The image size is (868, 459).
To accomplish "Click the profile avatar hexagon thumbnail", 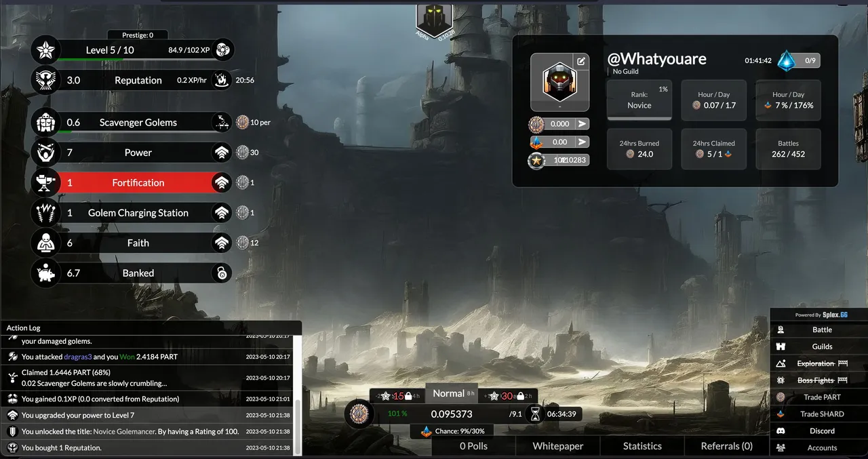I will coord(559,82).
